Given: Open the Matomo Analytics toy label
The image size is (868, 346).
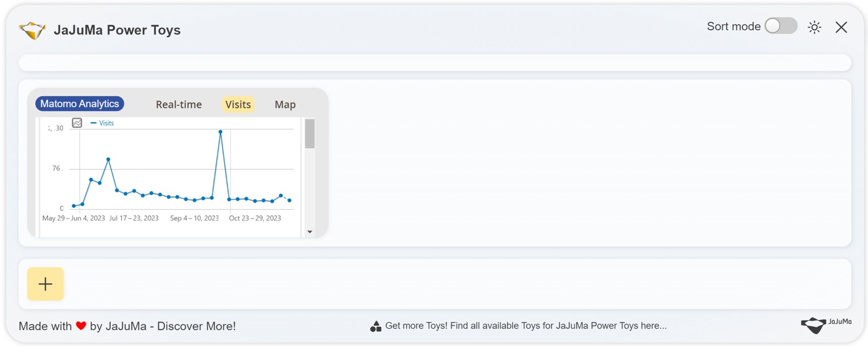Looking at the screenshot, I should click(x=80, y=104).
